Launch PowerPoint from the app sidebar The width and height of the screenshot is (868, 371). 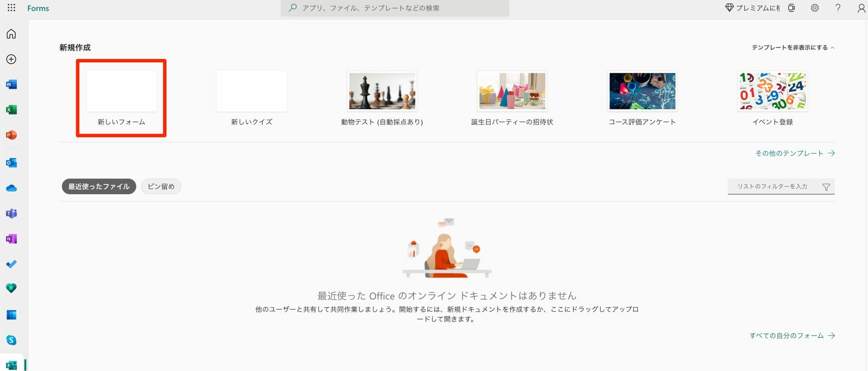(x=11, y=135)
